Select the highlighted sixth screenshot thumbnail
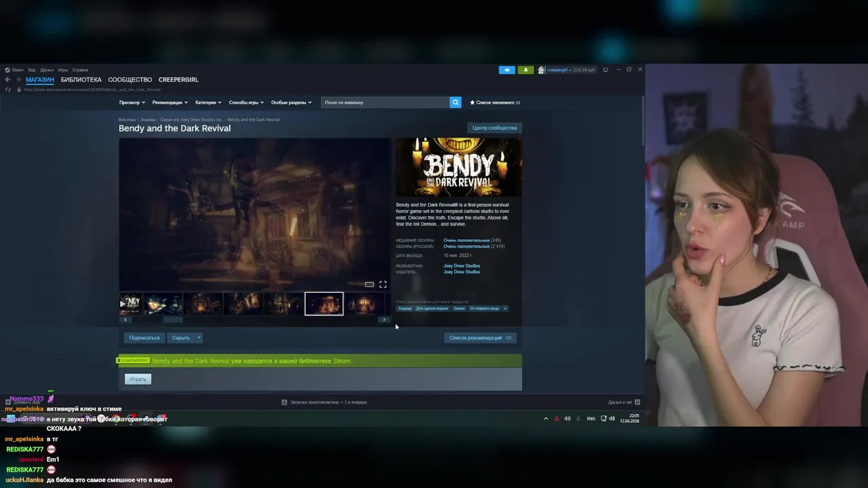Image resolution: width=868 pixels, height=488 pixels. [324, 304]
